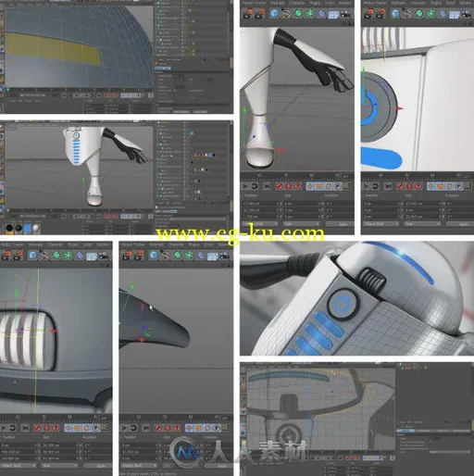Select the spline pen icon in robot leg view
The height and width of the screenshot is (476, 474).
tap(286, 13)
